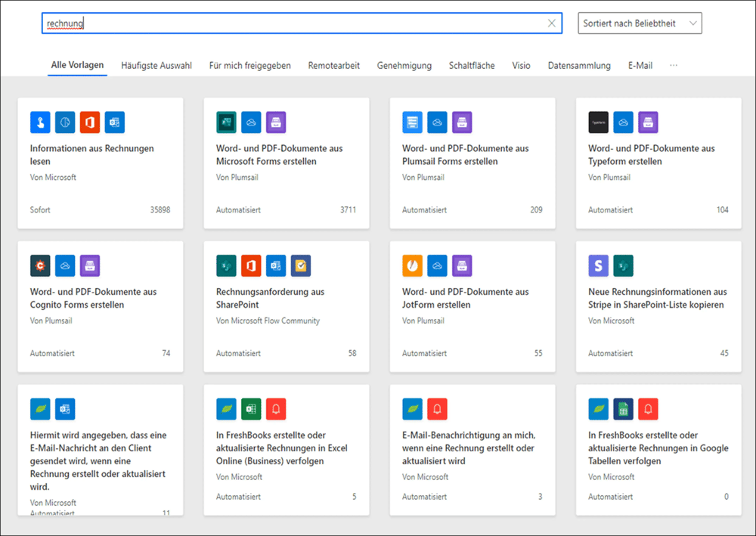Click the red notification bell icon in the FreshBooks Excel card
Image resolution: width=756 pixels, height=536 pixels.
pyautogui.click(x=276, y=409)
